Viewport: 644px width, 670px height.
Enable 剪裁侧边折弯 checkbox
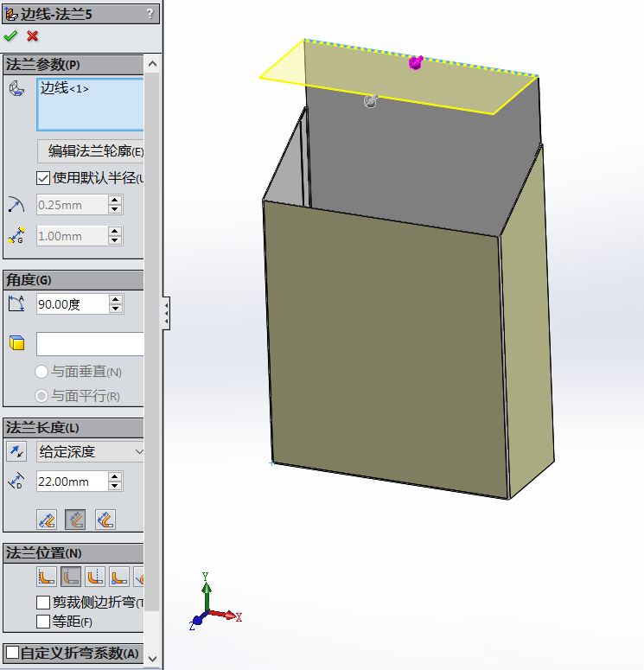click(43, 602)
